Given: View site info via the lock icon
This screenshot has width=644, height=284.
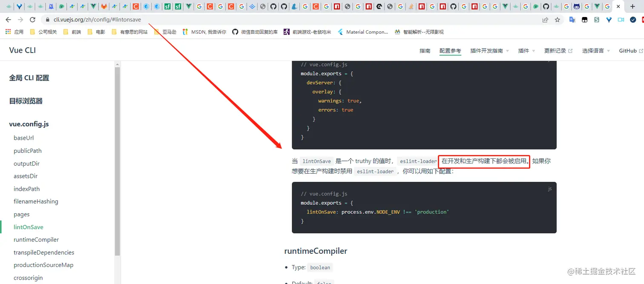Looking at the screenshot, I should [47, 20].
